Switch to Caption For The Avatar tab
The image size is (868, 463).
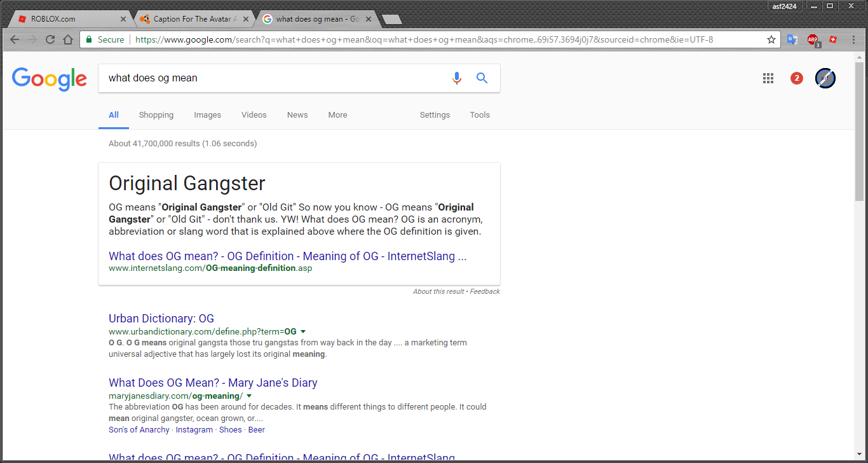(194, 19)
